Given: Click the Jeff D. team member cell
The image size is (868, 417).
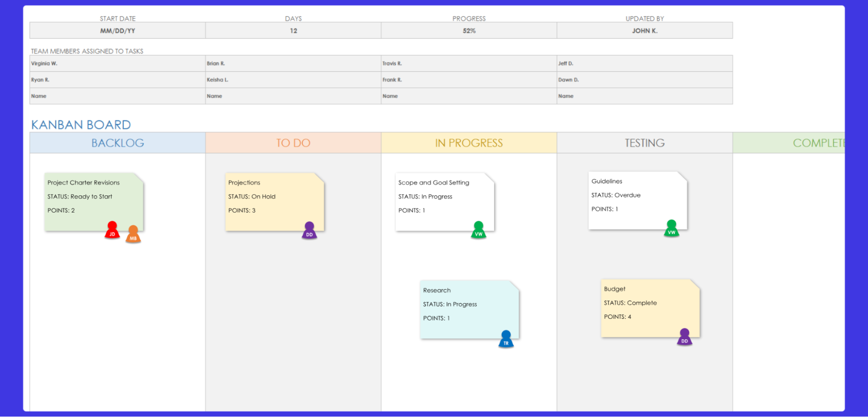Looking at the screenshot, I should click(x=645, y=63).
